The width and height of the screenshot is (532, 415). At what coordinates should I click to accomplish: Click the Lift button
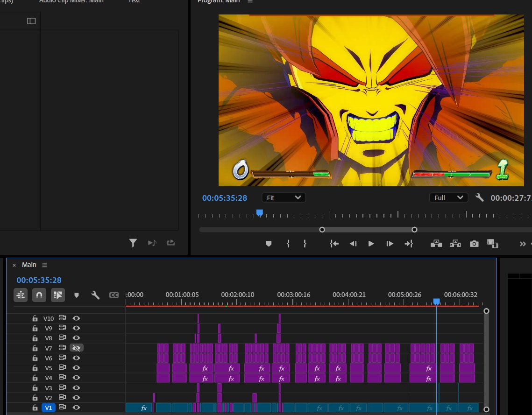click(436, 244)
